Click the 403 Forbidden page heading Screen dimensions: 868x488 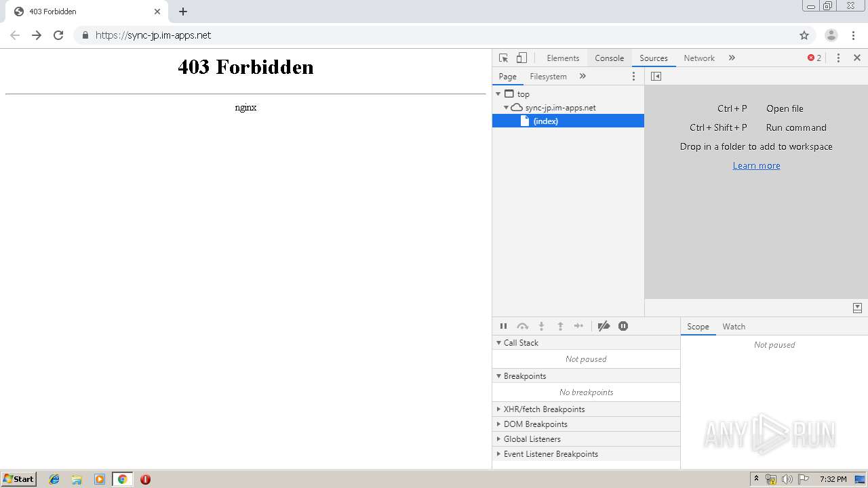click(x=245, y=66)
